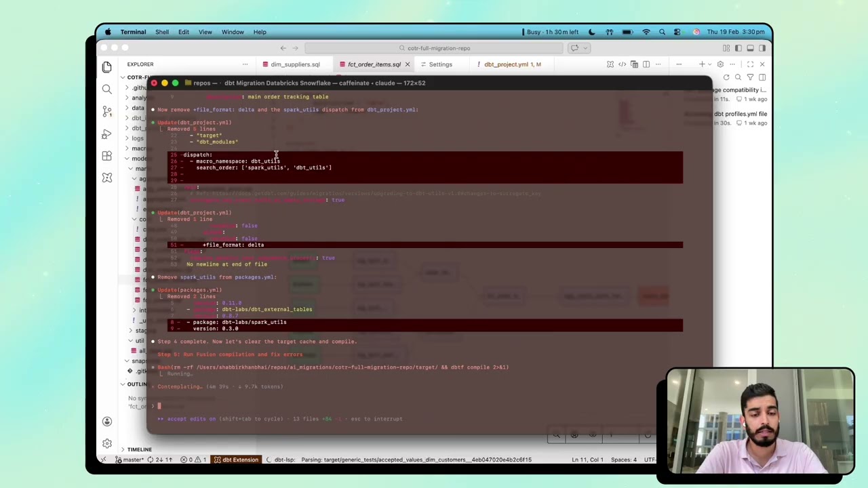Click the Spaces: 4 indicator
The height and width of the screenshot is (488, 868).
click(623, 460)
